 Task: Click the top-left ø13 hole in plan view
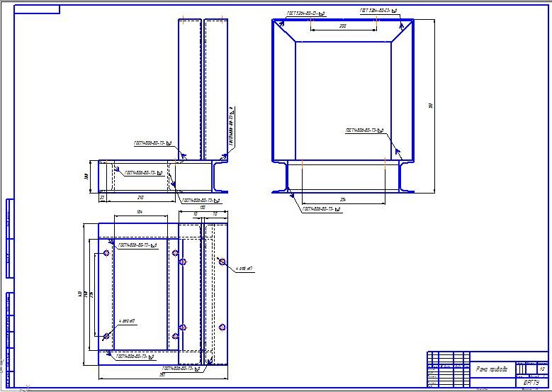click(106, 253)
